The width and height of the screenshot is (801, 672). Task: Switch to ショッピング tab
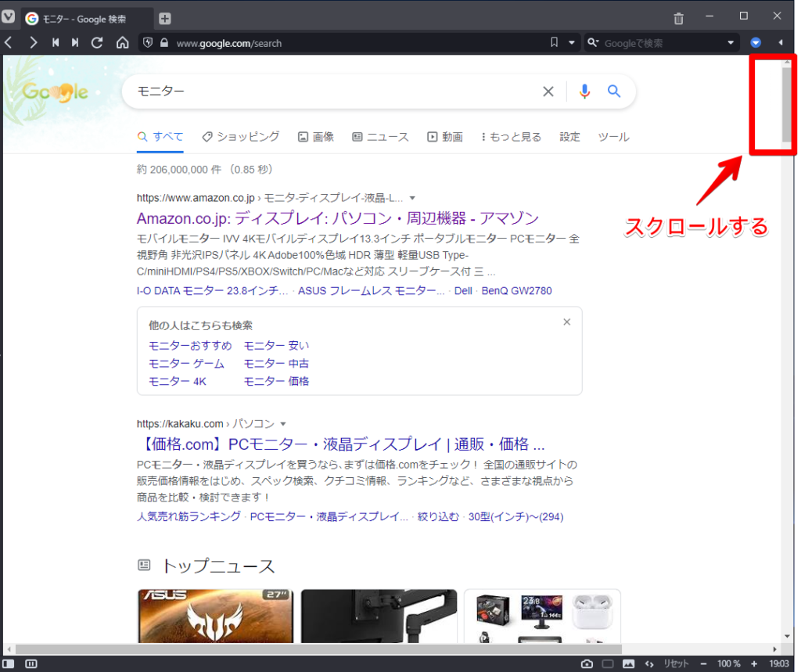coord(241,136)
